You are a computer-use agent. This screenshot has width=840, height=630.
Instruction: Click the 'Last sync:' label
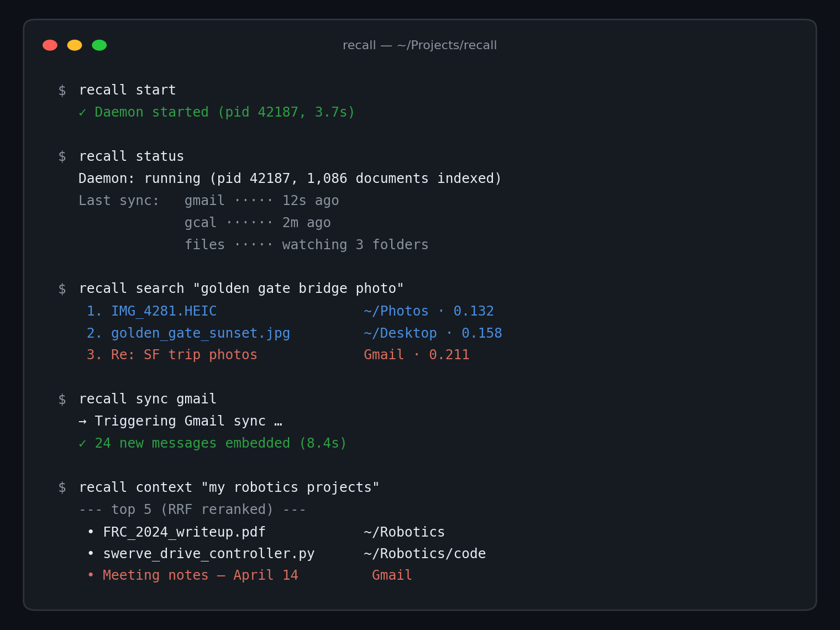pyautogui.click(x=119, y=201)
